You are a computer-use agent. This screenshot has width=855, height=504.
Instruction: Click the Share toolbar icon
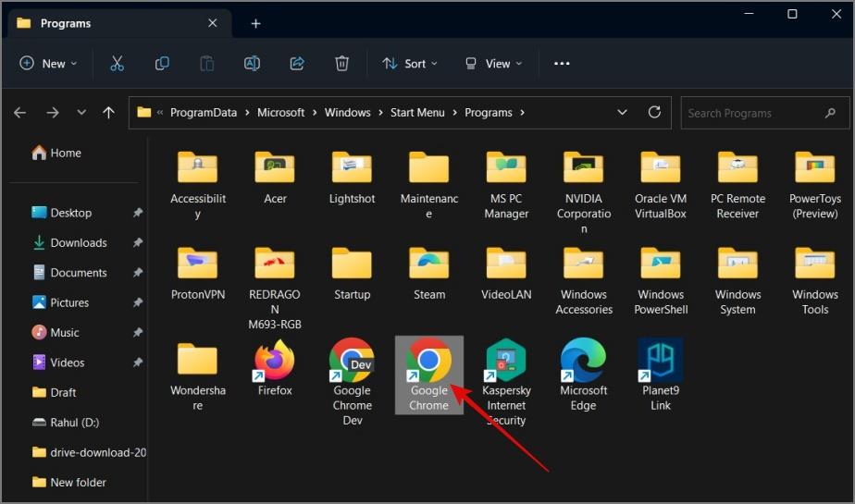point(297,64)
